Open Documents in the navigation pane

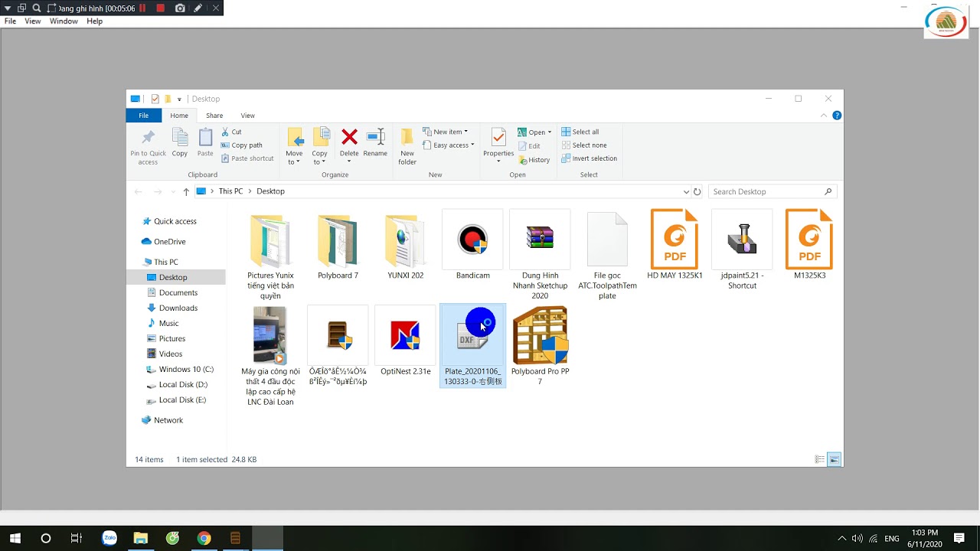point(178,292)
